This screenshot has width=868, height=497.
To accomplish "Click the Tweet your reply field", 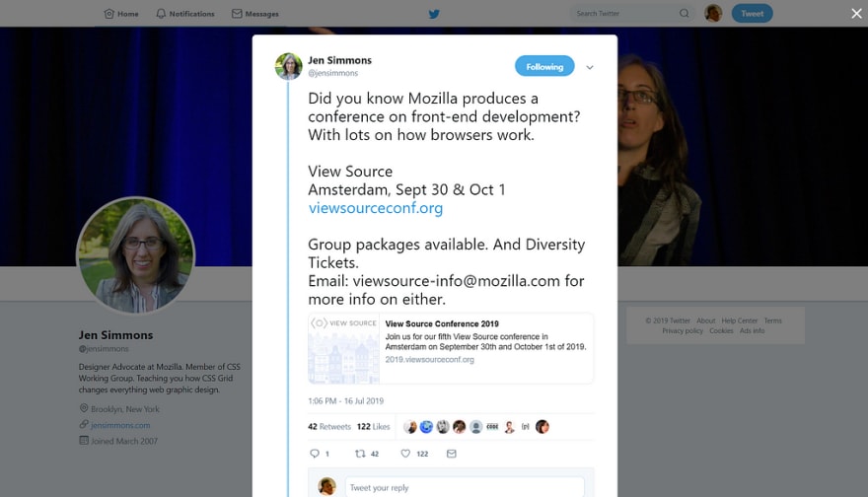I will 465,487.
